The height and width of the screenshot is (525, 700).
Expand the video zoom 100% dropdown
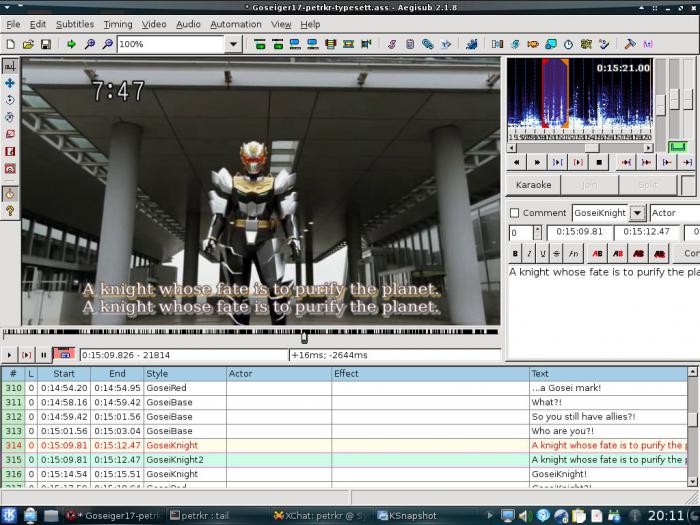point(233,44)
